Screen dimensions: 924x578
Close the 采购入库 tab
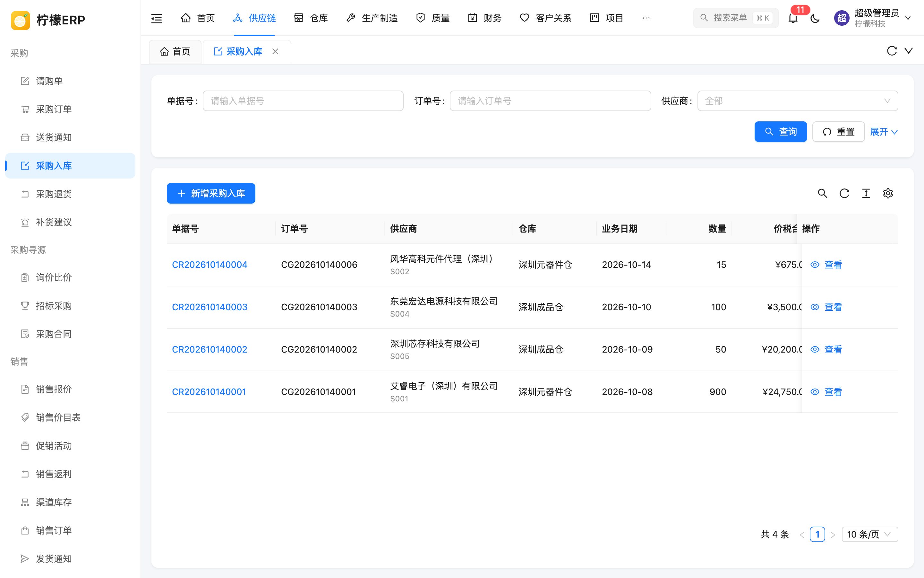275,51
